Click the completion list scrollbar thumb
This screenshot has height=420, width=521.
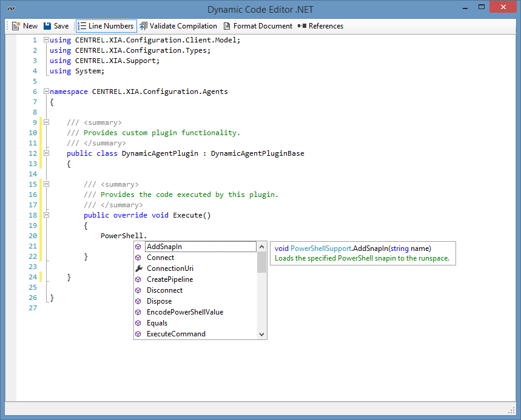point(262,262)
